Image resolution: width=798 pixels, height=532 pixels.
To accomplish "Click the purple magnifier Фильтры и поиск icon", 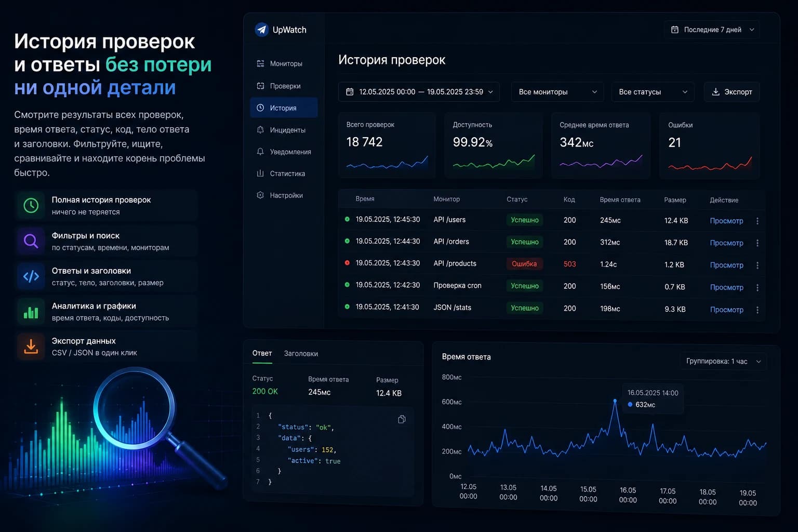I will (x=31, y=241).
